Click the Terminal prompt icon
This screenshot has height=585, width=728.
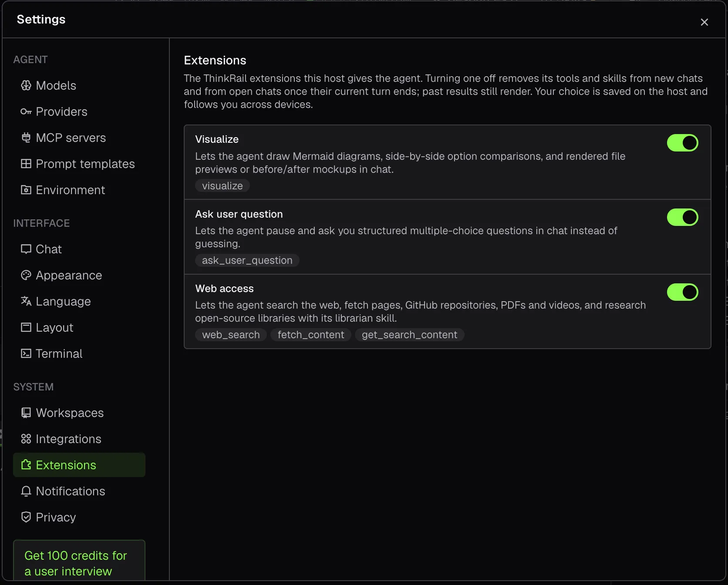tap(26, 353)
